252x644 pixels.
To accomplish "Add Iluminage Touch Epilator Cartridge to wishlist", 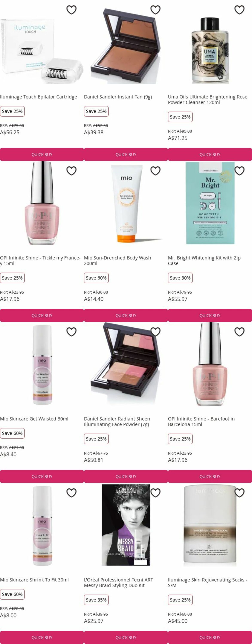I will 71,10.
